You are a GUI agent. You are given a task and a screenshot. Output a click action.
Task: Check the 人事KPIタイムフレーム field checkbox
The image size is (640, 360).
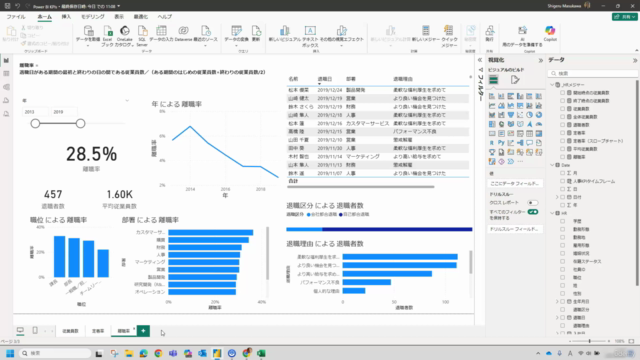562,181
